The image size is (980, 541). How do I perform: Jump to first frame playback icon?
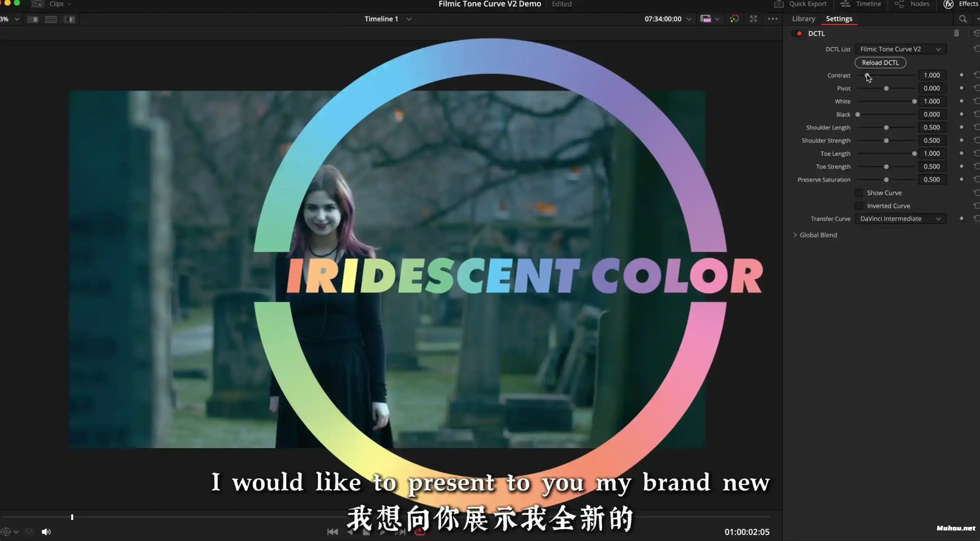point(333,532)
